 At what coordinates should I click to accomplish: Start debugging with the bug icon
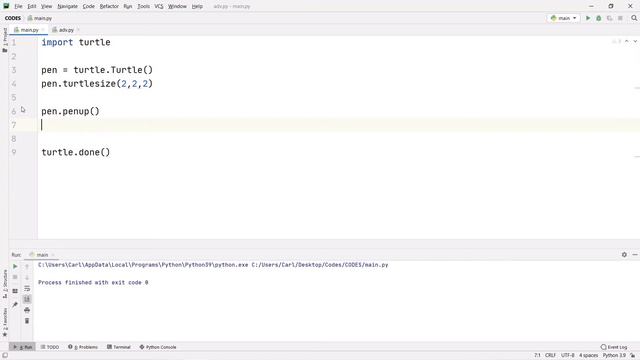coord(599,18)
